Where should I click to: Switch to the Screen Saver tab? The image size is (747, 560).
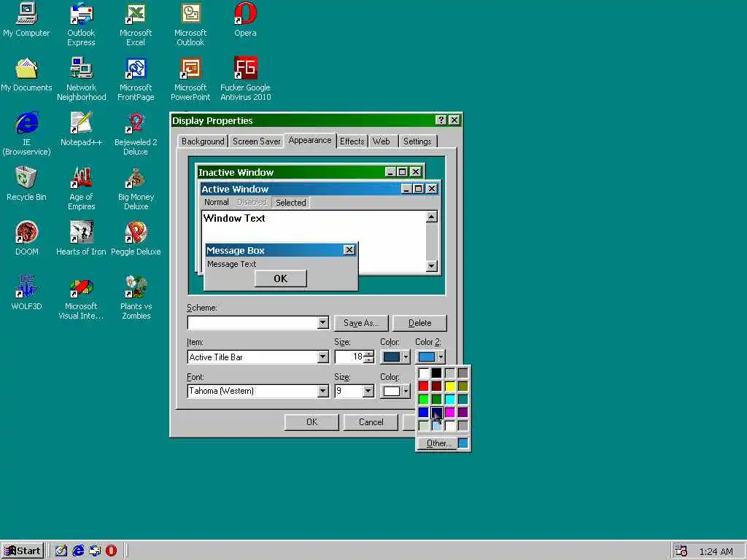(x=256, y=141)
